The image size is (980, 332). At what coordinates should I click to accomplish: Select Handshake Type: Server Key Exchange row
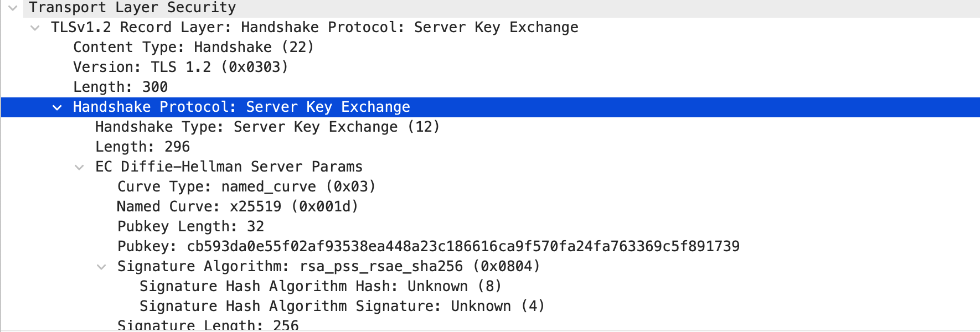267,127
